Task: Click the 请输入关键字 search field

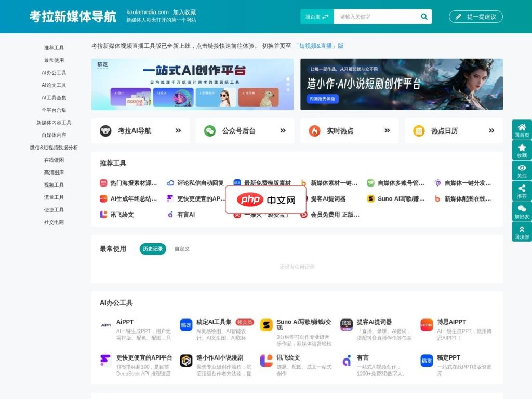Action: pyautogui.click(x=377, y=17)
